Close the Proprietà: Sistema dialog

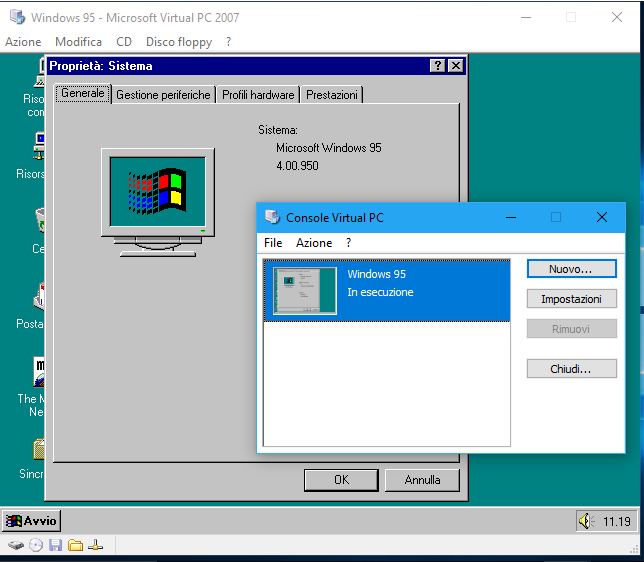[456, 66]
